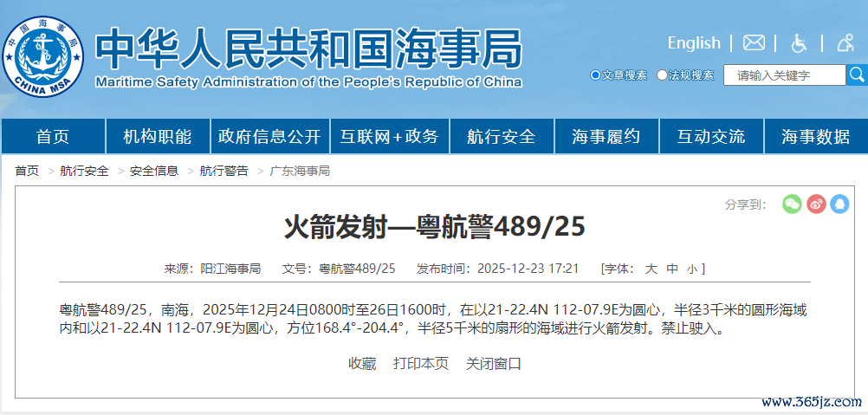The width and height of the screenshot is (868, 415).
Task: Click the wheelchair accessibility icon
Action: 799,42
